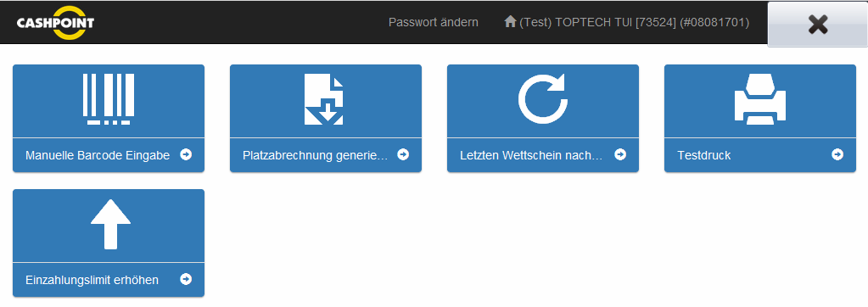This screenshot has width=868, height=307.
Task: Click the Cashpoint logo
Action: 55,23
